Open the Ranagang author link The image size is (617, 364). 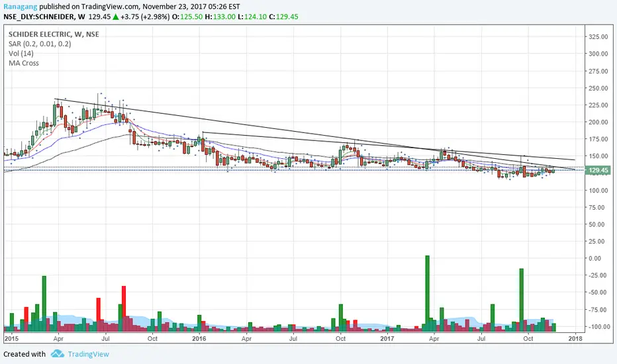(x=20, y=7)
